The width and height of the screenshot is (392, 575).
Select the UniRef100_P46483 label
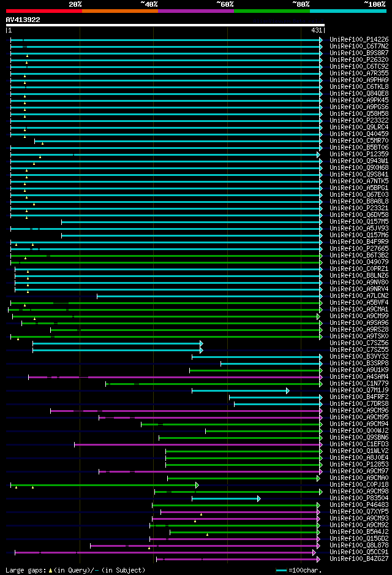[x=359, y=505]
